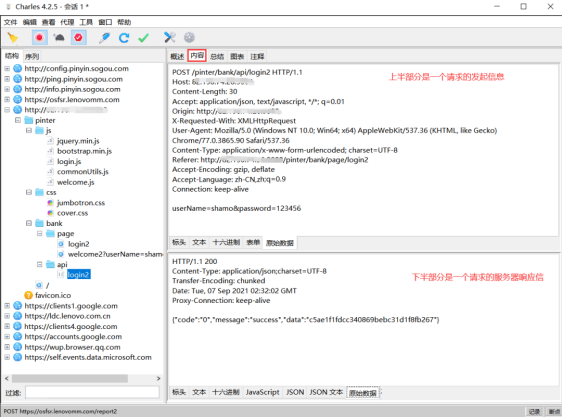Select commonUtils.js file
Screen dimensions: 562x417
click(x=83, y=172)
